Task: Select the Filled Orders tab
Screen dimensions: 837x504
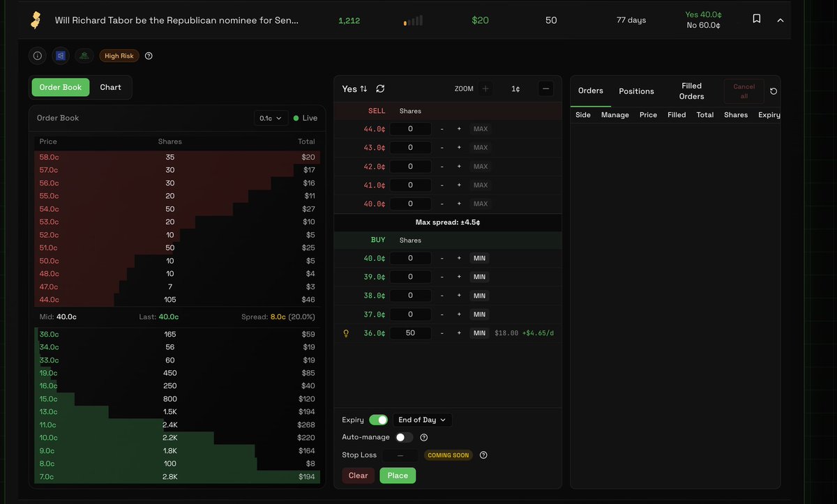Action: click(x=691, y=91)
